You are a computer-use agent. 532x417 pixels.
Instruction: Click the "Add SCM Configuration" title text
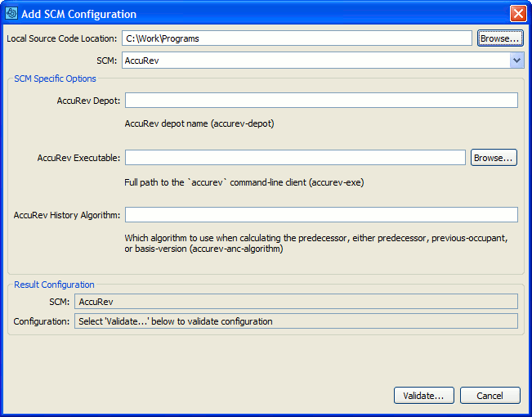[x=78, y=14]
